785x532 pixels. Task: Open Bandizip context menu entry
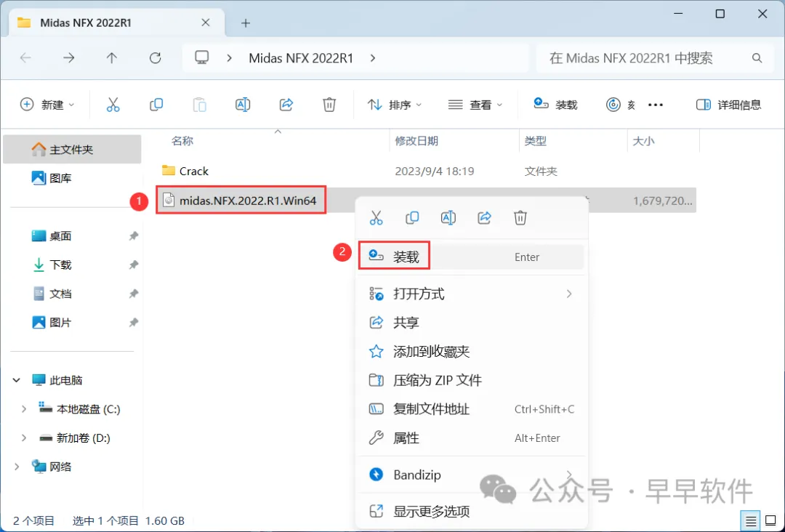coord(472,475)
